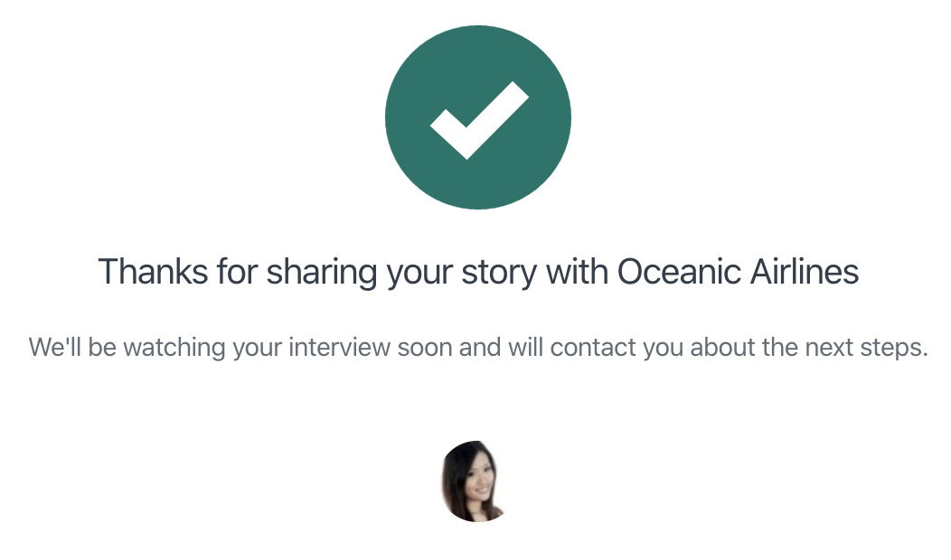The width and height of the screenshot is (951, 560).
Task: Click the word 'contact' in the subtext
Action: pos(593,348)
